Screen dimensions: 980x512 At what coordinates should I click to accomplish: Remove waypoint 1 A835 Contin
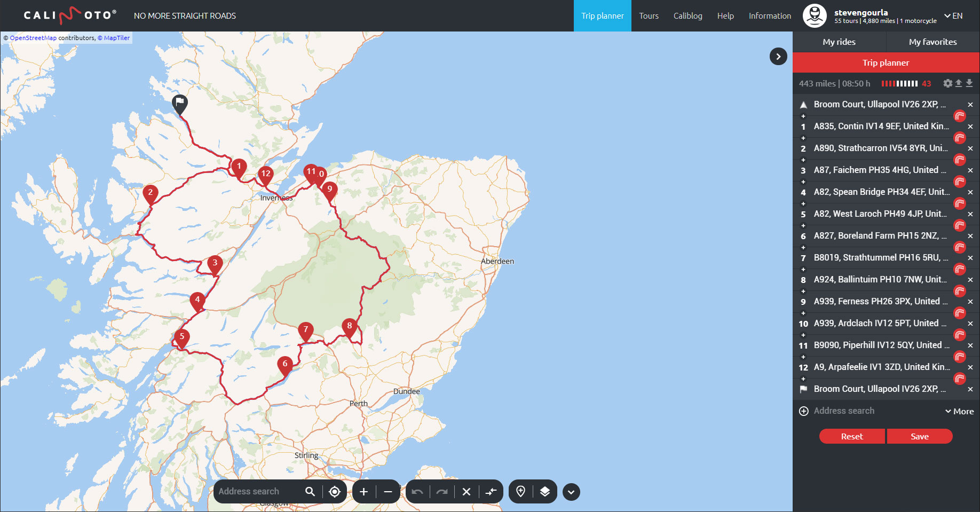click(x=970, y=127)
